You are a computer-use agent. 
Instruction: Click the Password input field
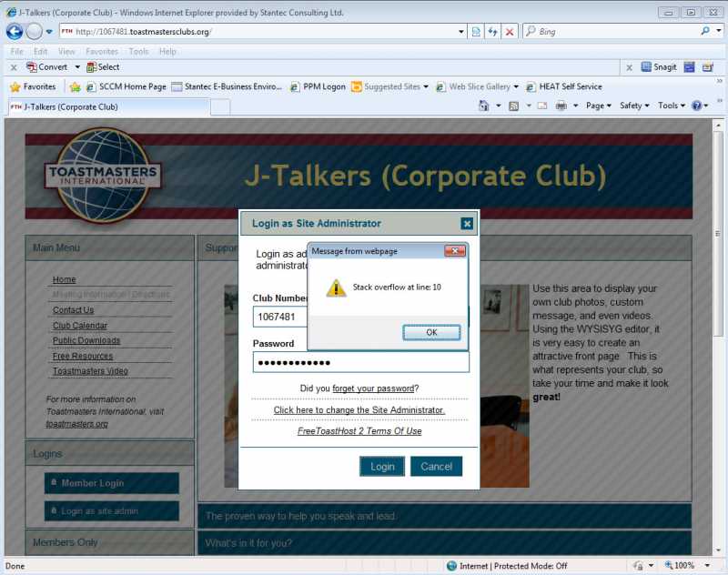click(360, 362)
